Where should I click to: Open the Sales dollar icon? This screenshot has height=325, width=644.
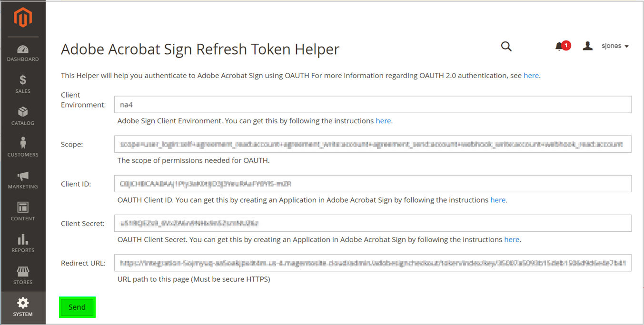22,80
